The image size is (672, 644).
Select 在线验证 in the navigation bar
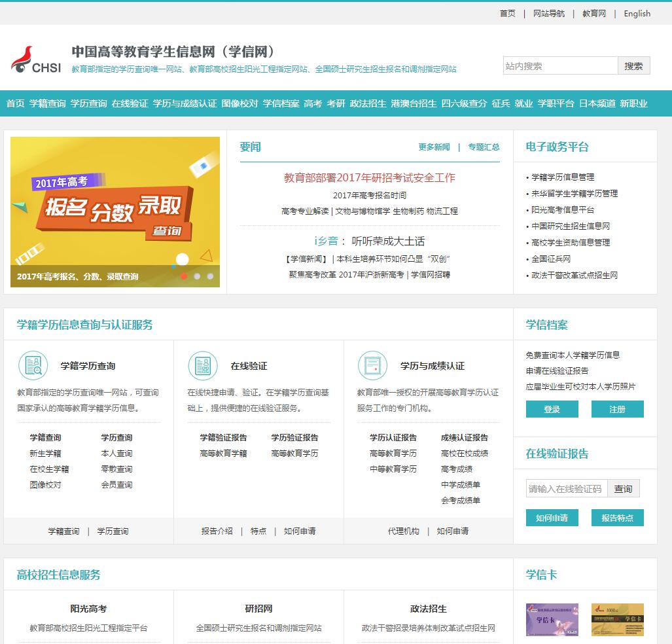(130, 103)
